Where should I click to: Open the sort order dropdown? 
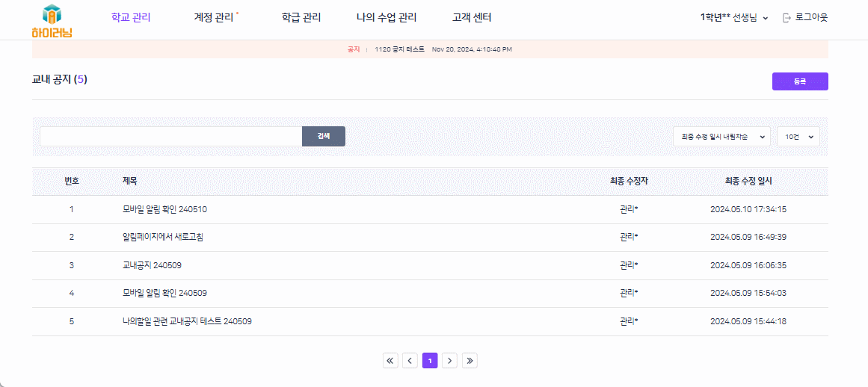click(x=721, y=136)
